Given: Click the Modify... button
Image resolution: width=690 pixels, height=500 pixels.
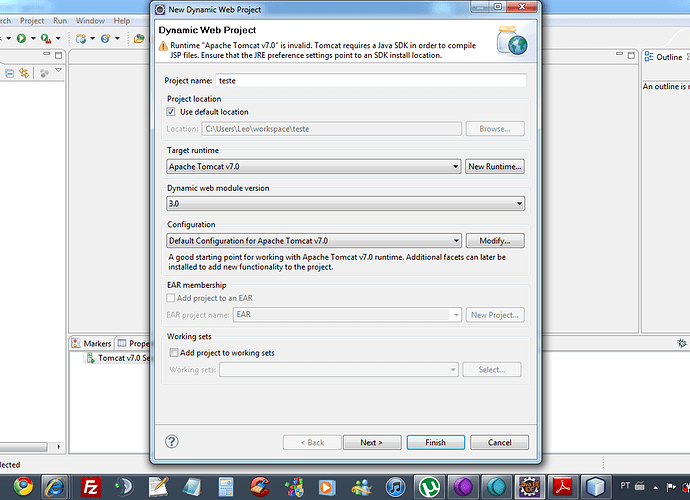Looking at the screenshot, I should (495, 241).
